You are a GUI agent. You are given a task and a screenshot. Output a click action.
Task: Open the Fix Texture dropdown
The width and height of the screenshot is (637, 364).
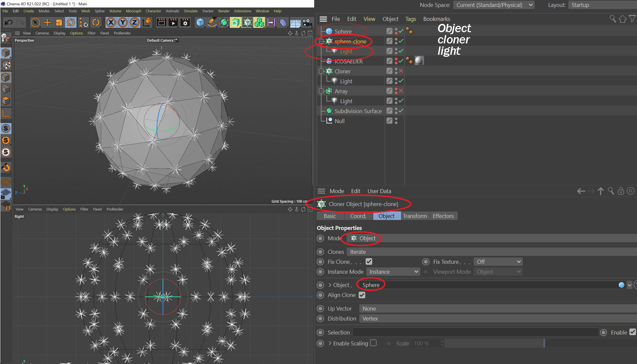click(x=498, y=262)
